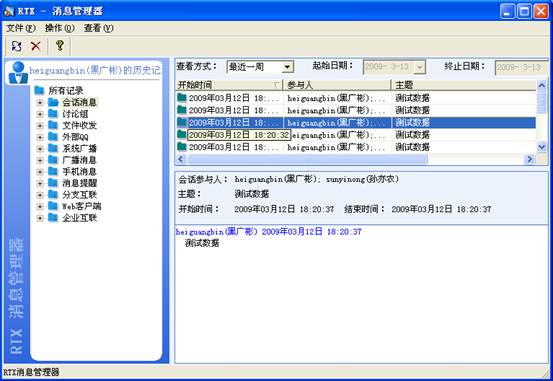This screenshot has height=381, width=553.
Task: Click the heiguangbin 的历史记 header title
Action: (95, 70)
